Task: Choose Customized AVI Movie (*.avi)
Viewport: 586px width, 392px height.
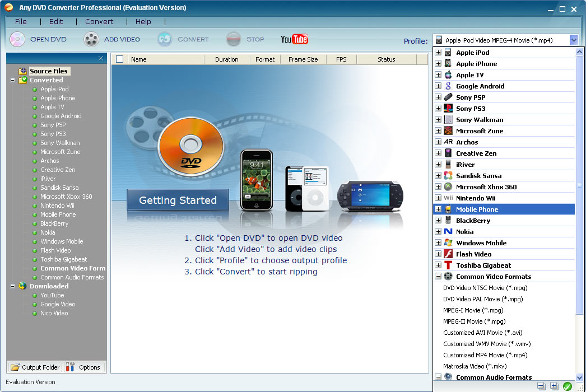Action: click(x=482, y=333)
